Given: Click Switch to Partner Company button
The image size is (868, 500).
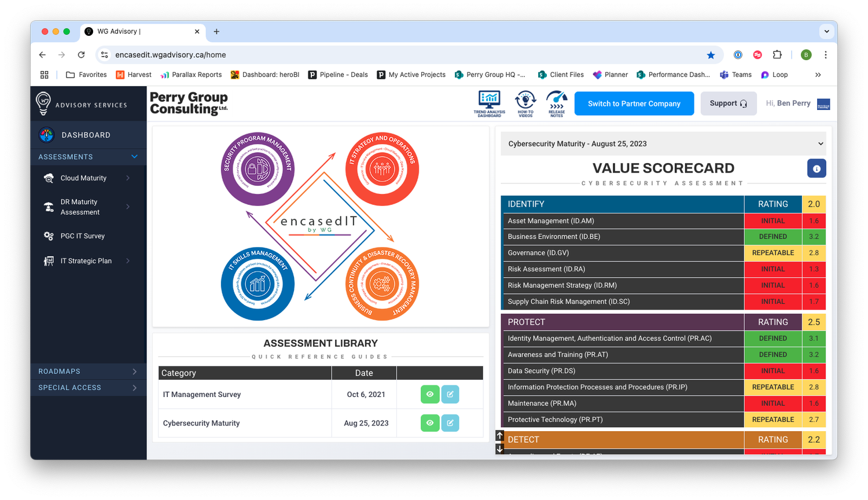Looking at the screenshot, I should pyautogui.click(x=634, y=104).
